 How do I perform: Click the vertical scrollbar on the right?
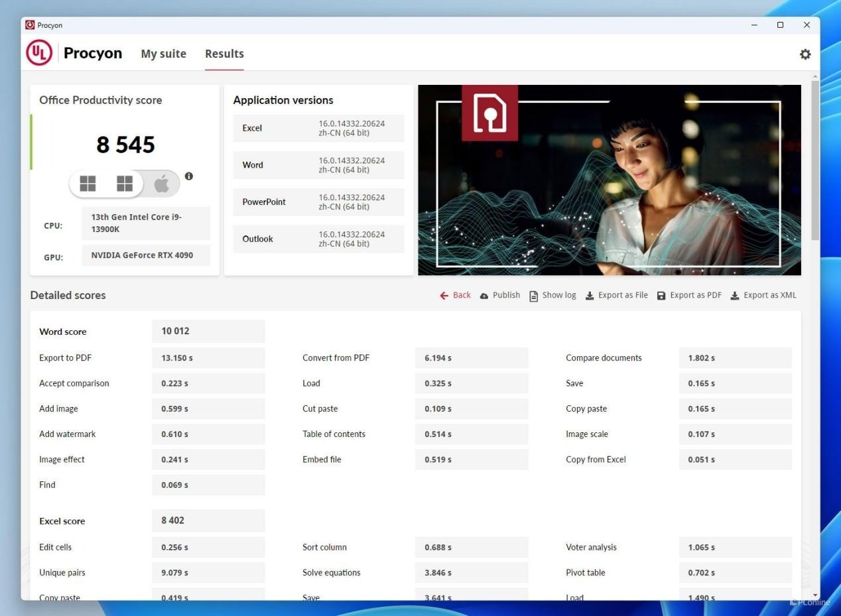pyautogui.click(x=814, y=159)
